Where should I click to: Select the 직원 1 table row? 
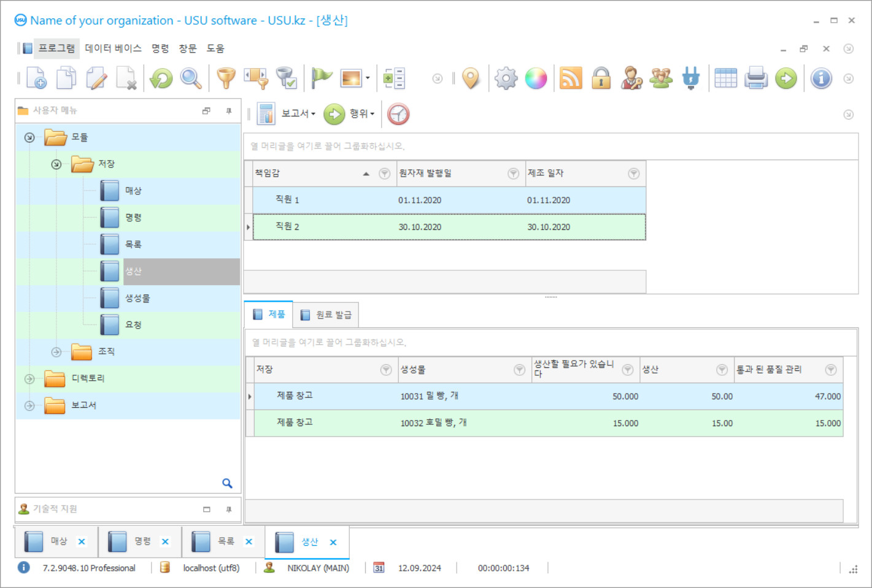tap(448, 200)
